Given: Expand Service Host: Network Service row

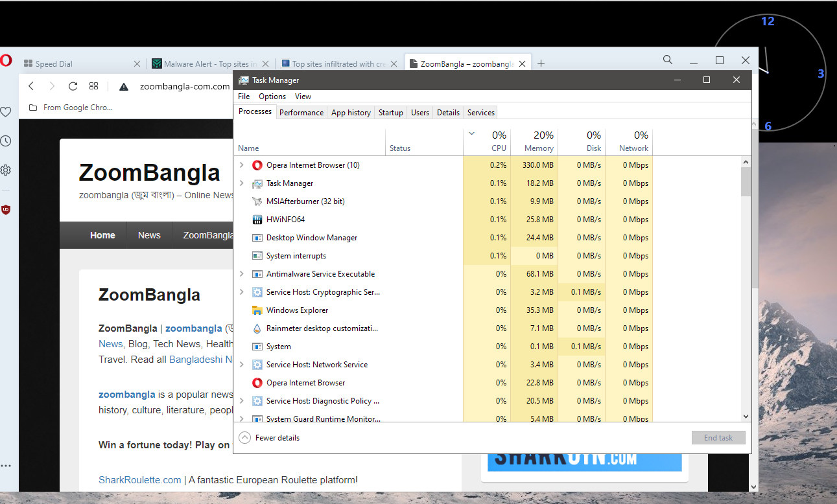Looking at the screenshot, I should click(242, 365).
